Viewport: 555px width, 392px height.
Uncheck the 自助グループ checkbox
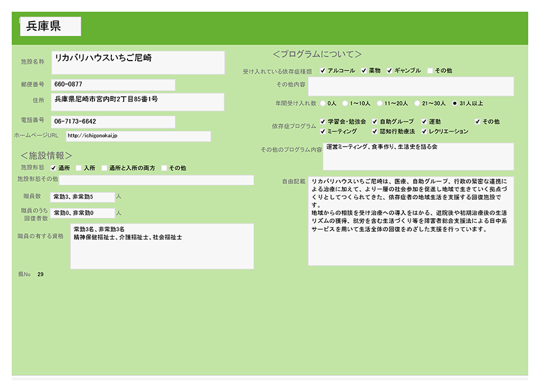pos(375,122)
